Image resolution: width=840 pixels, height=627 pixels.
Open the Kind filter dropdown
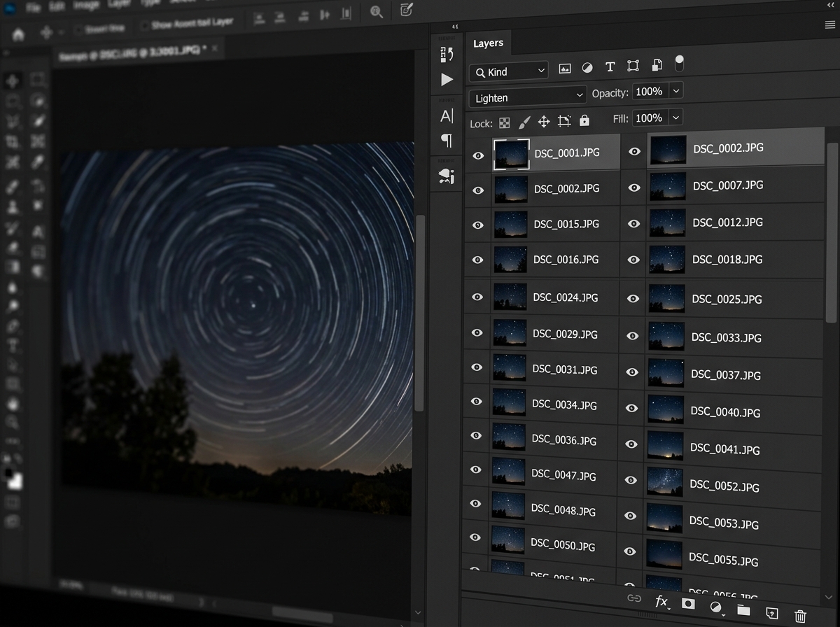[507, 71]
